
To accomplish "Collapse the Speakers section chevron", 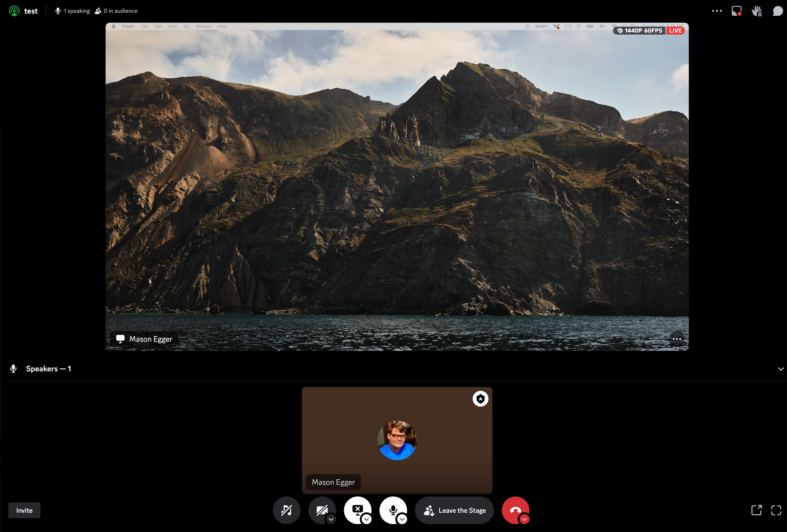I will pos(781,369).
